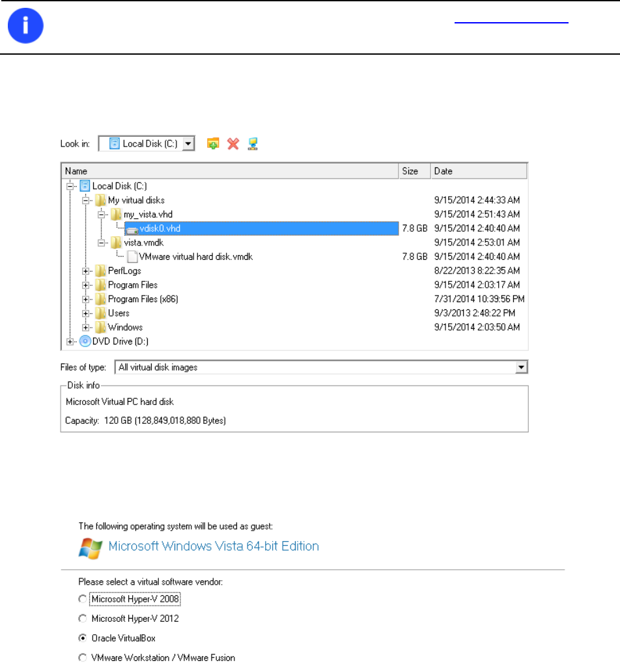Select the Users folder name
Image resolution: width=620 pixels, height=672 pixels.
pyautogui.click(x=119, y=313)
